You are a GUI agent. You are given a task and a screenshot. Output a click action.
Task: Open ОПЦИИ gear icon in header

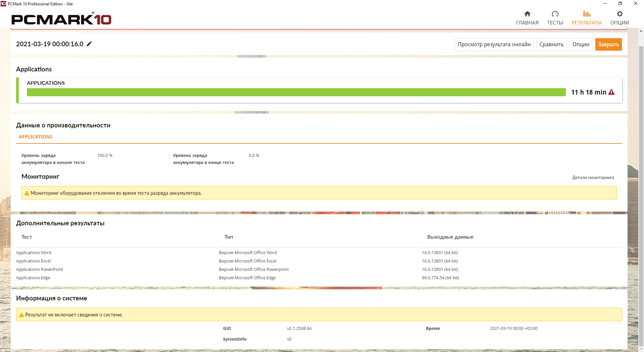[x=620, y=14]
